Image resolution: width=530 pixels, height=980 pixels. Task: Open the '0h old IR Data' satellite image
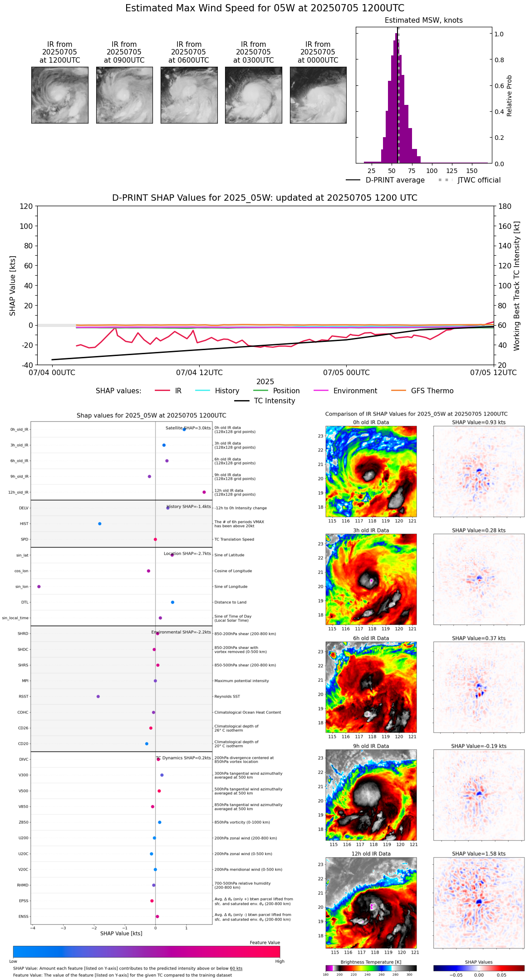[x=371, y=471]
